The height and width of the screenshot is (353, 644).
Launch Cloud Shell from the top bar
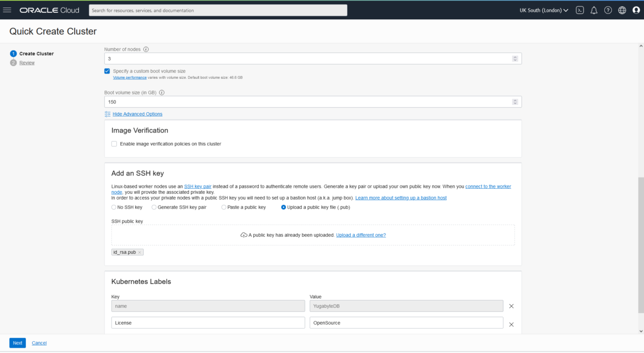[x=580, y=10]
